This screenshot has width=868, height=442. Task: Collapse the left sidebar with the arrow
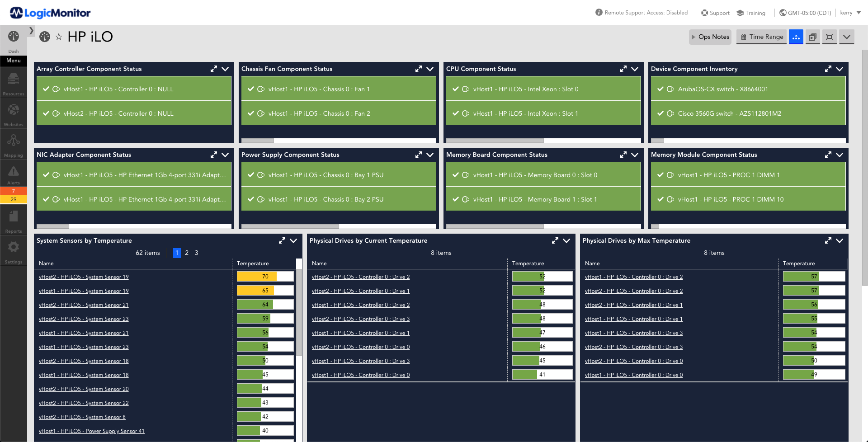tap(31, 31)
